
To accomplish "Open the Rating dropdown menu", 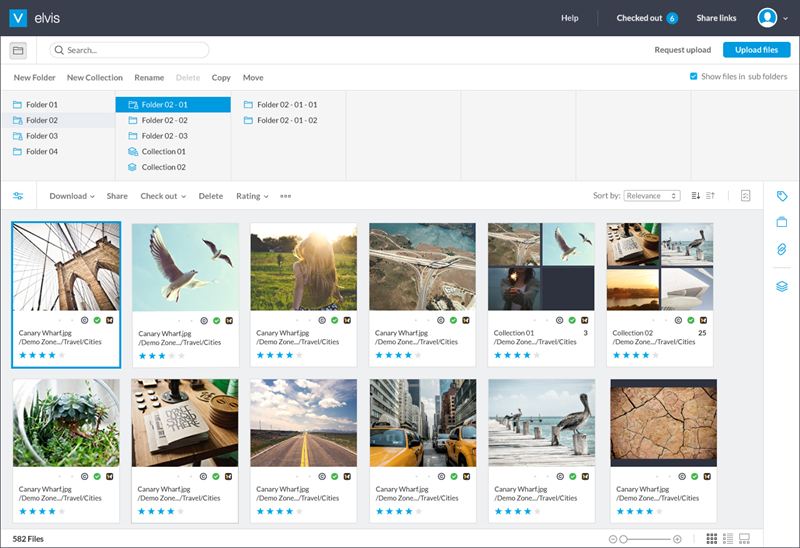I will pos(252,196).
